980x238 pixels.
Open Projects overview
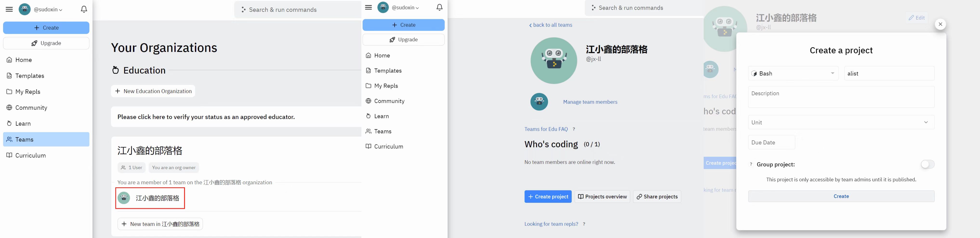coord(602,197)
